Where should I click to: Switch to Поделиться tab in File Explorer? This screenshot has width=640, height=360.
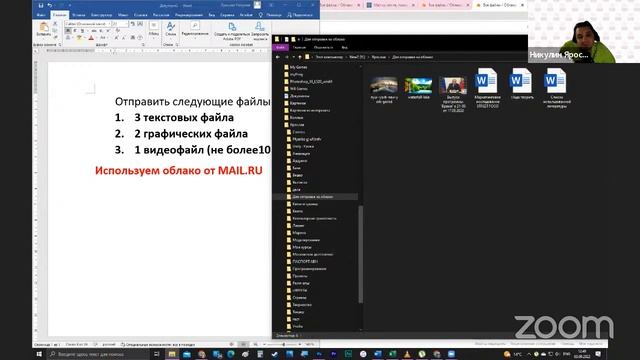(323, 48)
